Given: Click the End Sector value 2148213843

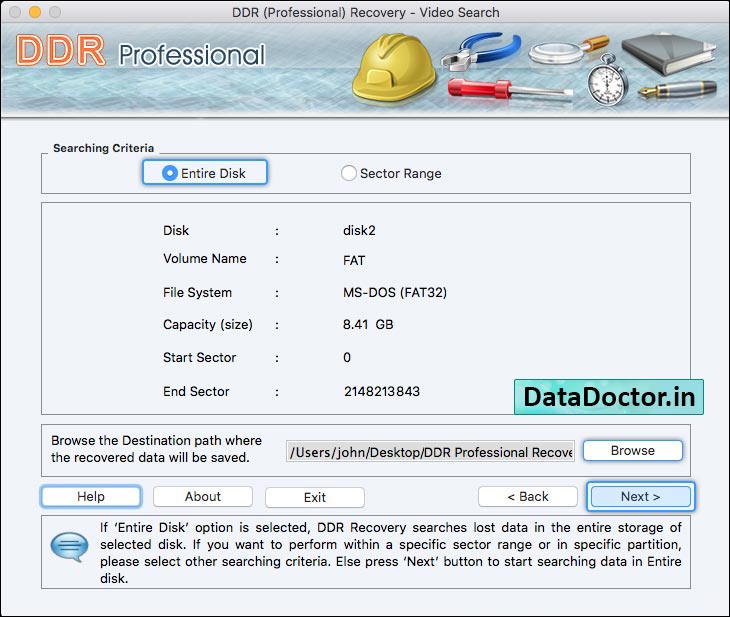Looking at the screenshot, I should [382, 391].
